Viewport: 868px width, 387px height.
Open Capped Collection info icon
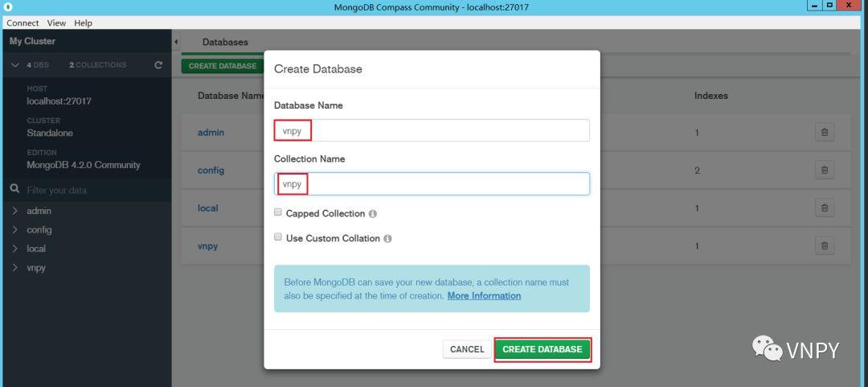coord(373,214)
